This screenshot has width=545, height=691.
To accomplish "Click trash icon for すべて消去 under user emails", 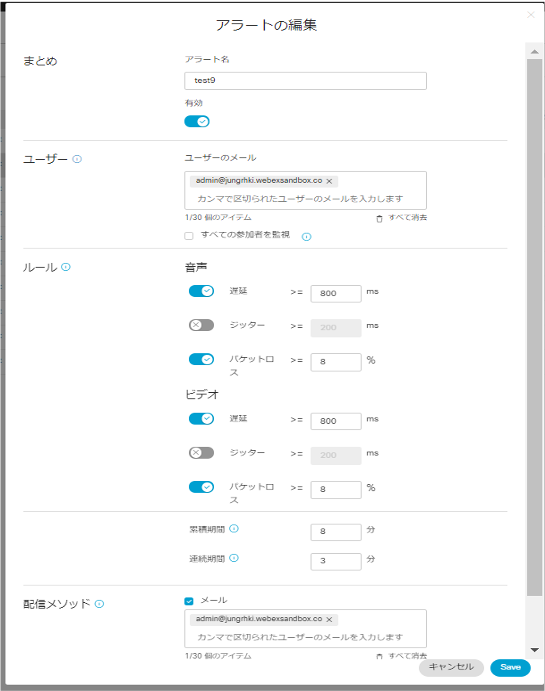I will pyautogui.click(x=379, y=219).
